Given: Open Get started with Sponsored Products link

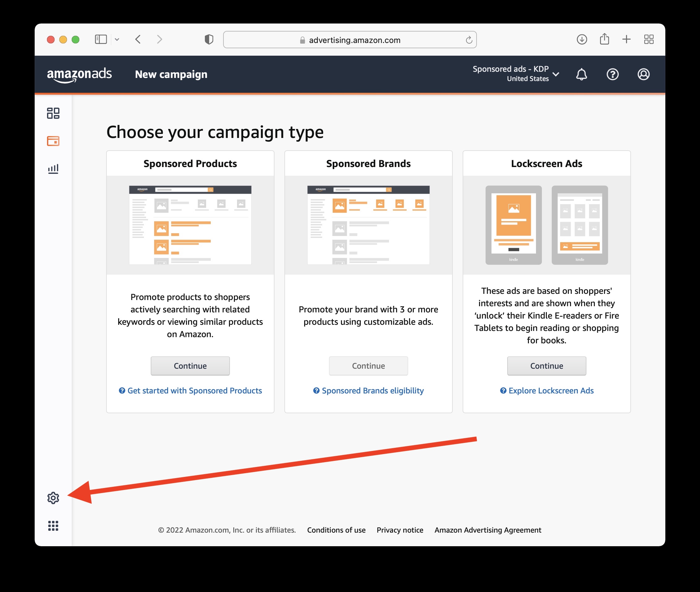Looking at the screenshot, I should tap(194, 390).
